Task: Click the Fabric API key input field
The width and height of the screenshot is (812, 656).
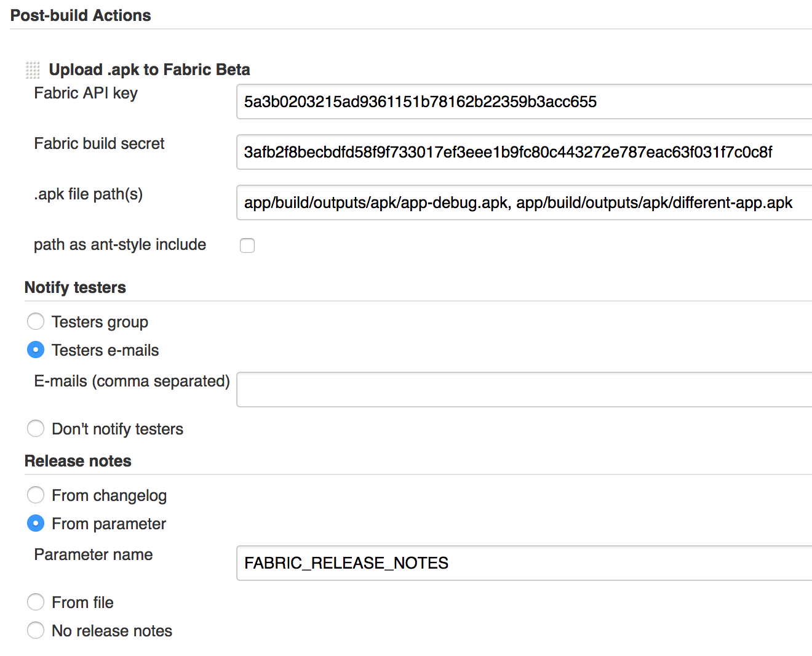Action: pyautogui.click(x=524, y=102)
